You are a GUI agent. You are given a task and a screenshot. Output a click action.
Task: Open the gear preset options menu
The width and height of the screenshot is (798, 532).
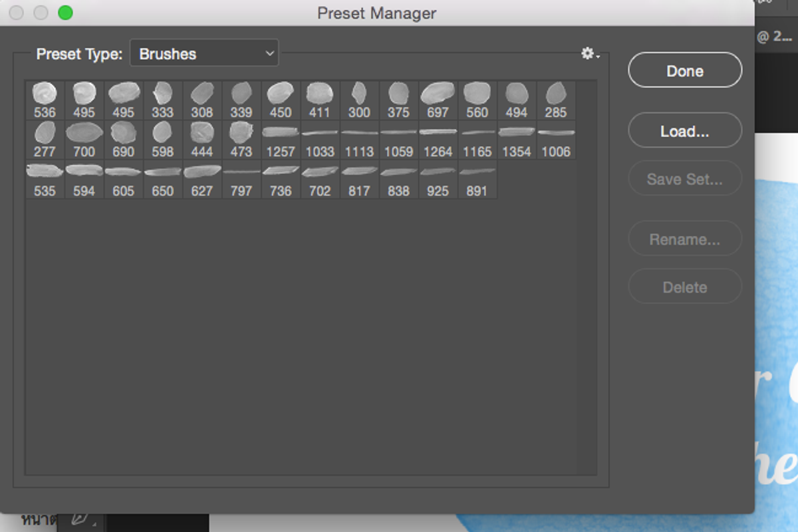pos(590,53)
